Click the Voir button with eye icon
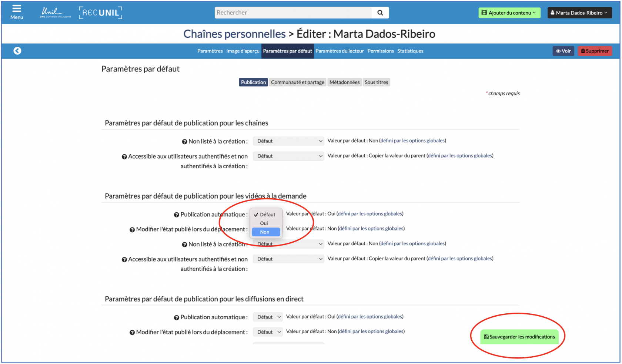Viewport: 622px width, 364px height. pyautogui.click(x=563, y=51)
